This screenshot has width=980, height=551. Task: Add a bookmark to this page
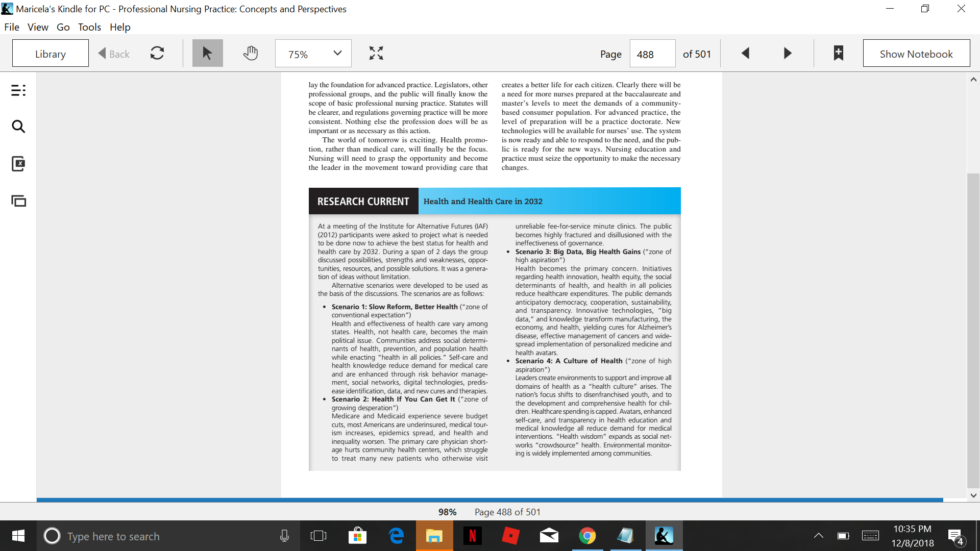(838, 53)
